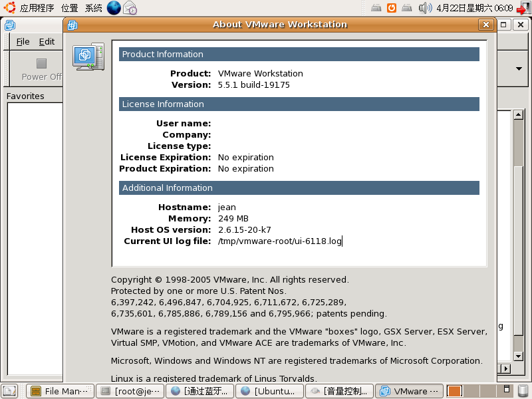Click the Favorites panel header
The height and width of the screenshot is (399, 532).
click(x=25, y=96)
